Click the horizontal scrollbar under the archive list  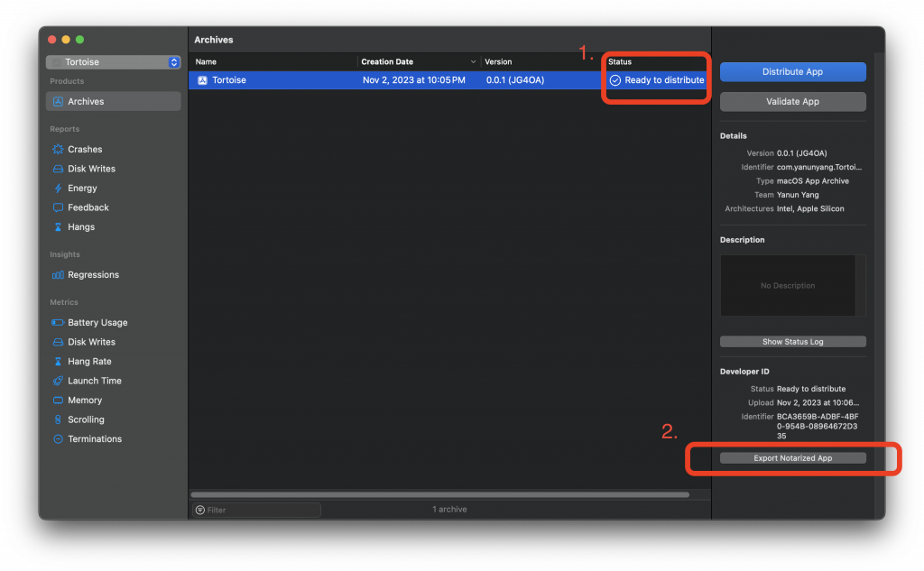click(439, 495)
